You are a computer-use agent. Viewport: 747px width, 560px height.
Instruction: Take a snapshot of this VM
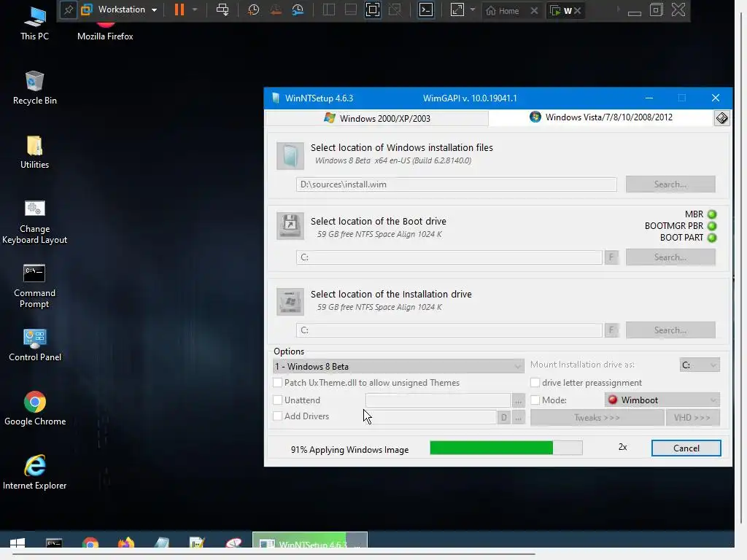pos(253,10)
